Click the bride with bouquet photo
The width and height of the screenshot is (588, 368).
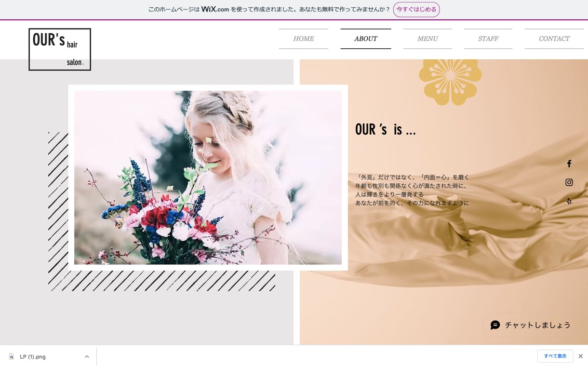pyautogui.click(x=208, y=177)
